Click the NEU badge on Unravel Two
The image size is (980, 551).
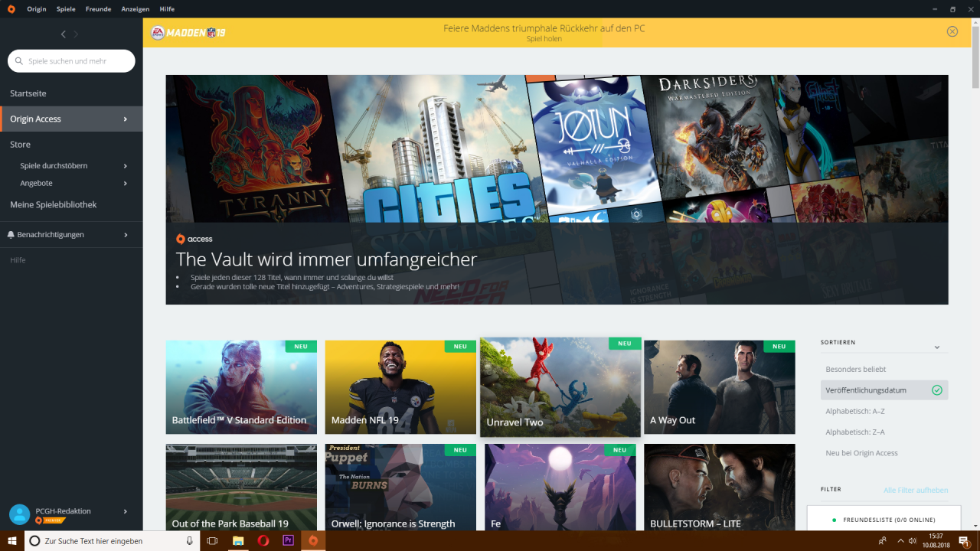click(x=625, y=344)
